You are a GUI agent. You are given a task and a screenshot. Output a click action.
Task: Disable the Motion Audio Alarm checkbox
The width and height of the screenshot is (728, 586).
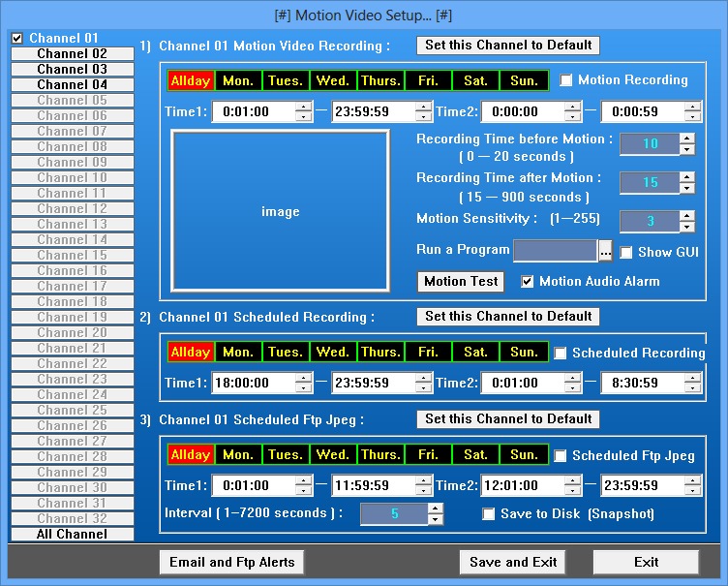point(527,281)
